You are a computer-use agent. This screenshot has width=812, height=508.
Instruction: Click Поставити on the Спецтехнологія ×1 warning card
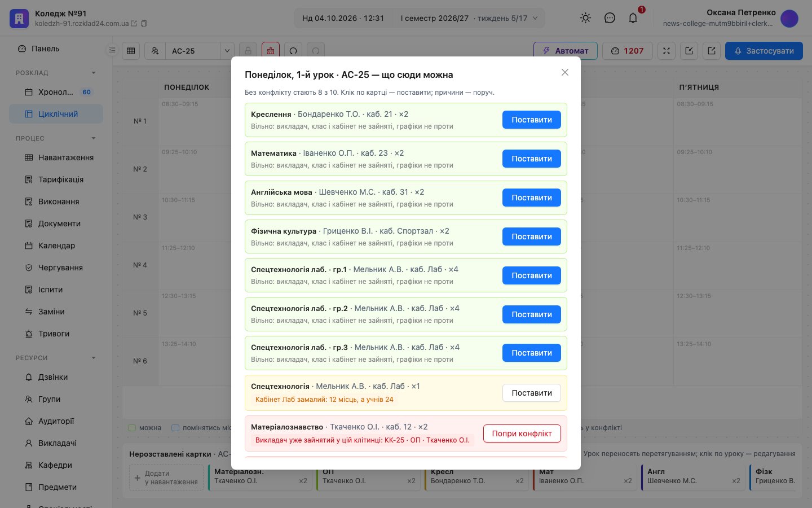[532, 393]
